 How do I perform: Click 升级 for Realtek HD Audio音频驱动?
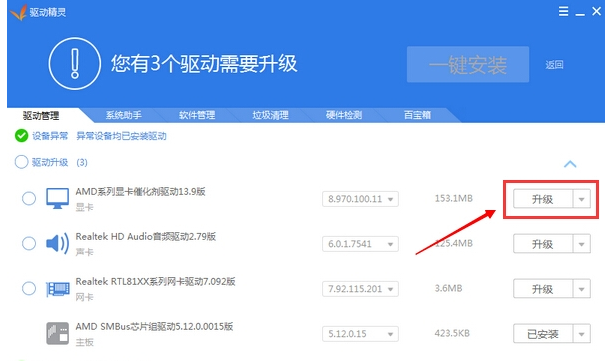tap(543, 244)
